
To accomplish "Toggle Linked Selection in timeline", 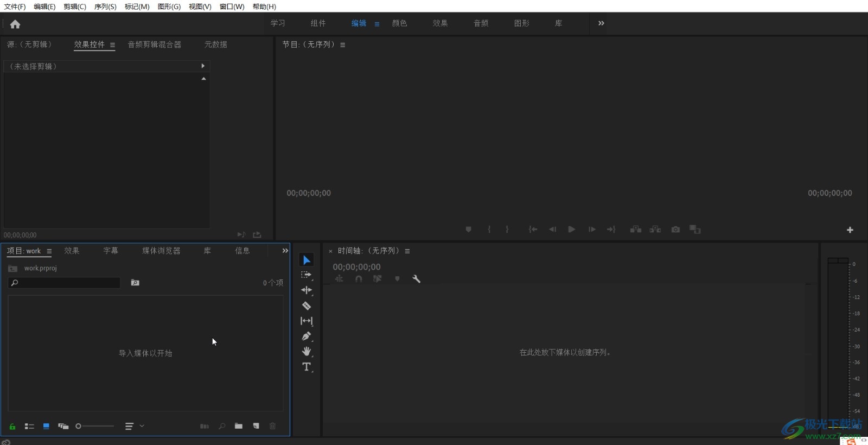I will tap(378, 279).
